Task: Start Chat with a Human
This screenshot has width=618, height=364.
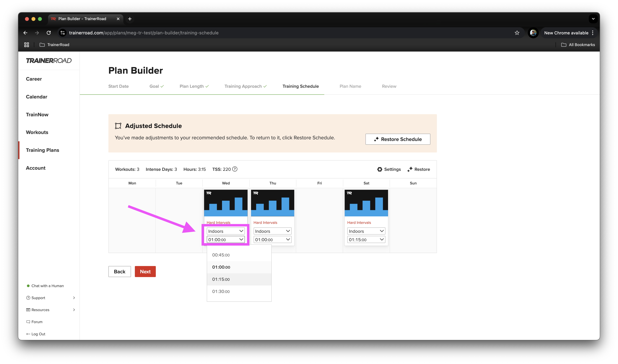Action: (45, 286)
